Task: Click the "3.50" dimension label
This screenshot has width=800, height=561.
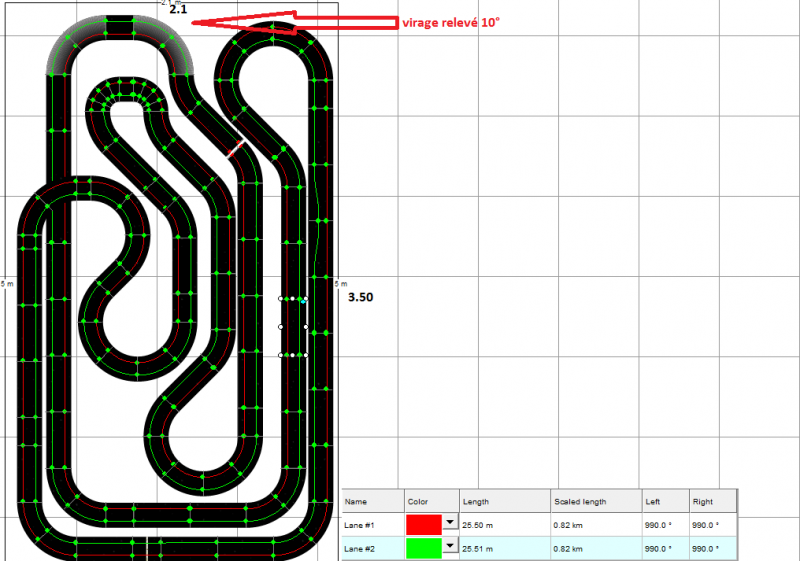Action: (x=360, y=298)
